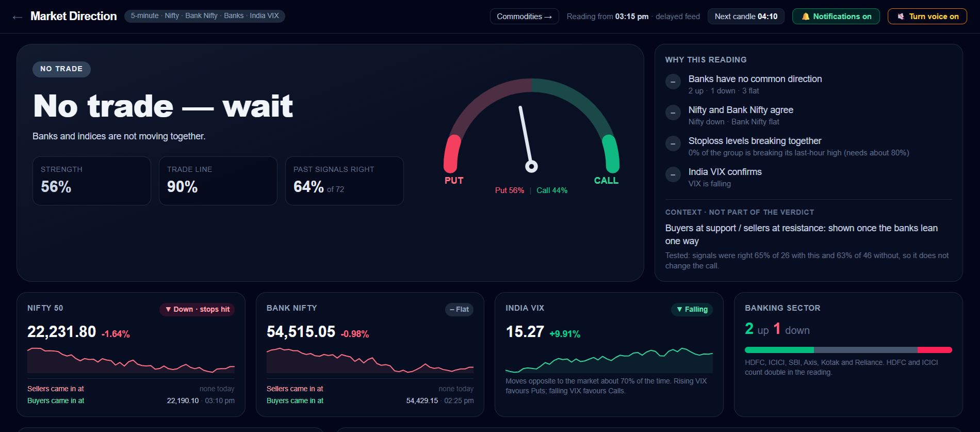
Task: Click the minus icon beside India VIX confirms
Action: [673, 174]
